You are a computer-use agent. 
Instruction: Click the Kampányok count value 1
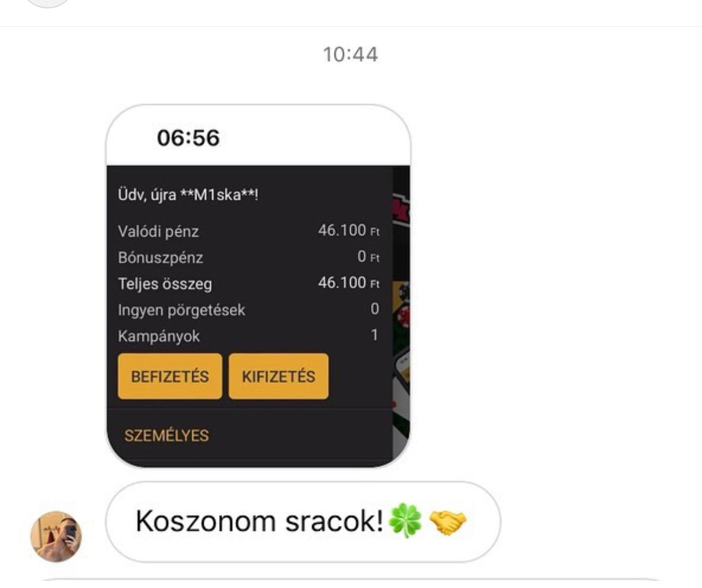tap(375, 335)
